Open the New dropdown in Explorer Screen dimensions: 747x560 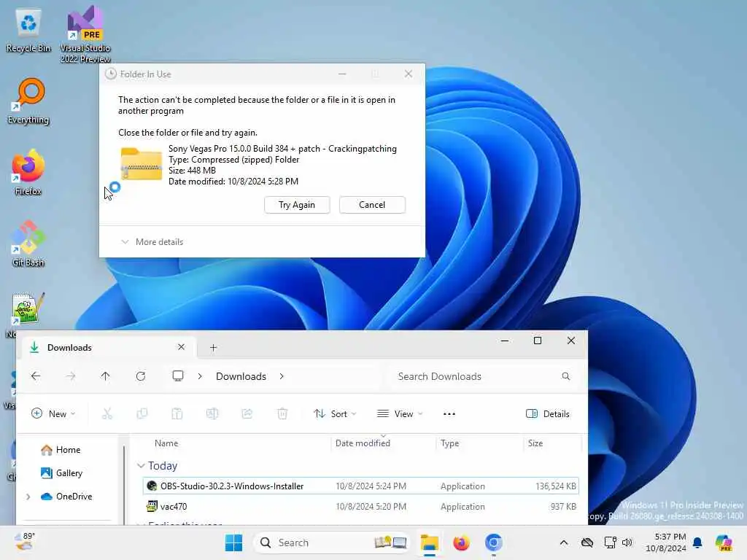[x=53, y=414]
